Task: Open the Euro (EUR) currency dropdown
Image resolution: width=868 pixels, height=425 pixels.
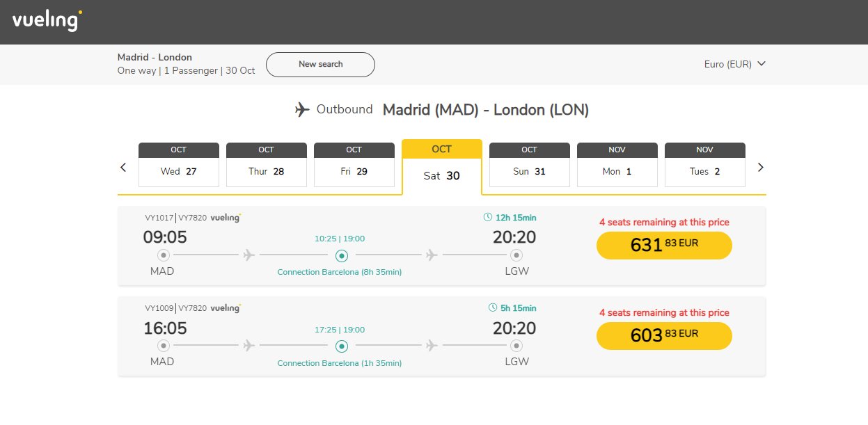Action: pos(734,64)
